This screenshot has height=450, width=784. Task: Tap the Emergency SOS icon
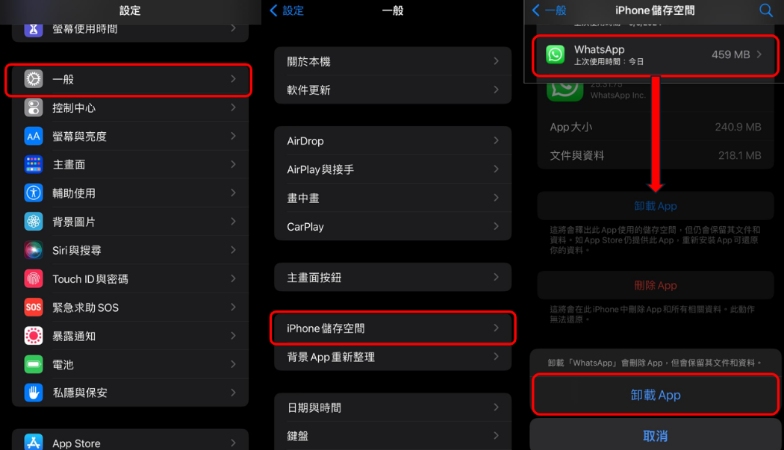pyautogui.click(x=34, y=307)
